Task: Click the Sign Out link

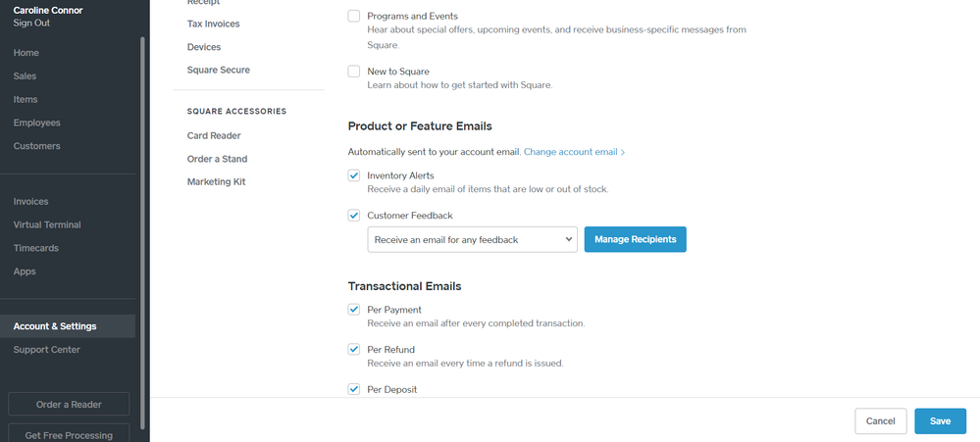Action: pyautogui.click(x=31, y=23)
